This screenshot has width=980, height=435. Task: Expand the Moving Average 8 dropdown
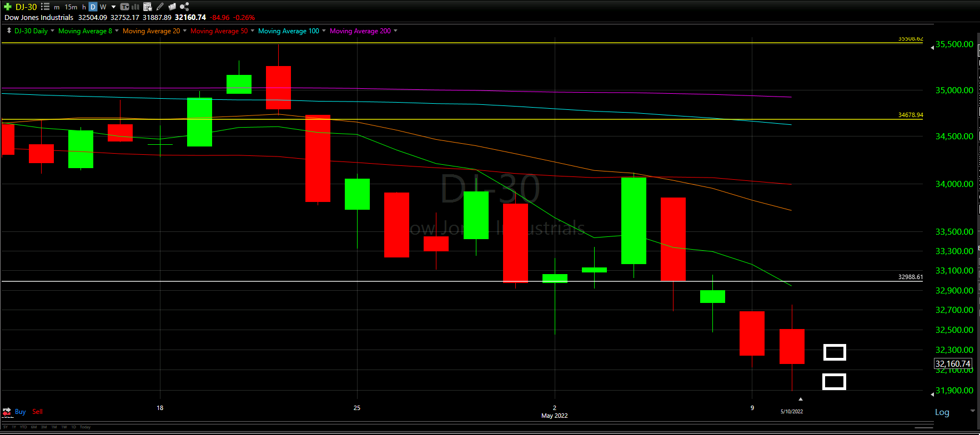pos(117,31)
